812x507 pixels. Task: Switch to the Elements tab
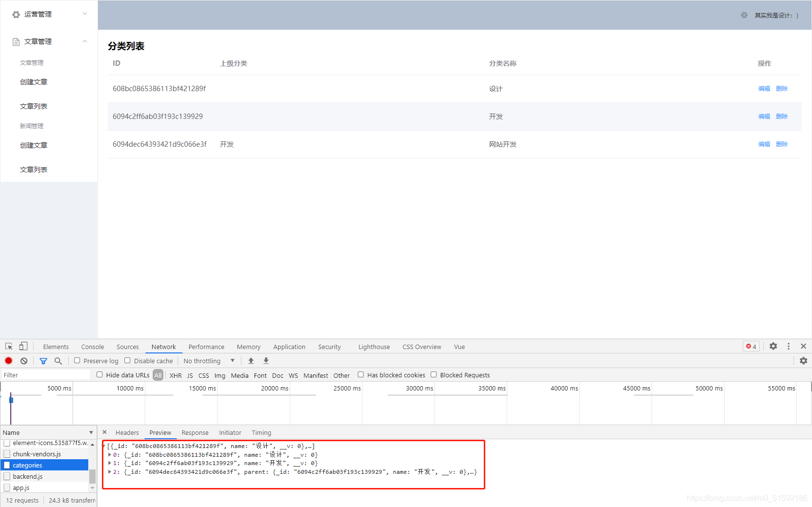[x=56, y=347]
